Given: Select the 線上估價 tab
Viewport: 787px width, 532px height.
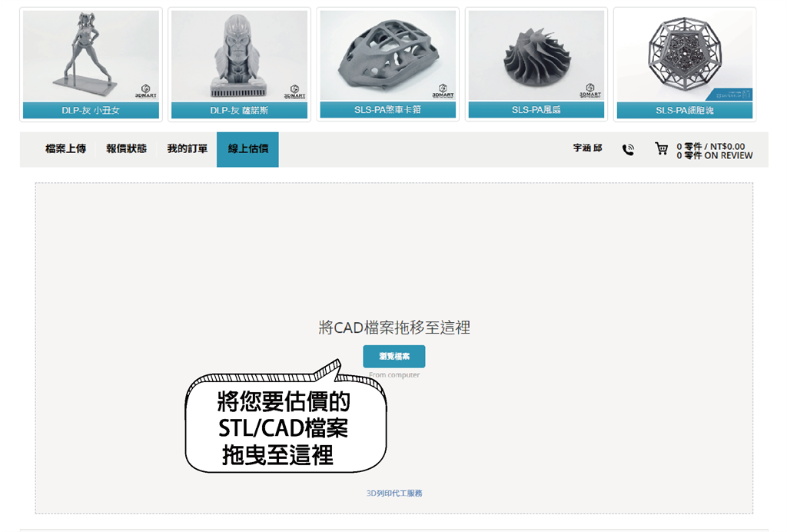Looking at the screenshot, I should click(x=247, y=148).
